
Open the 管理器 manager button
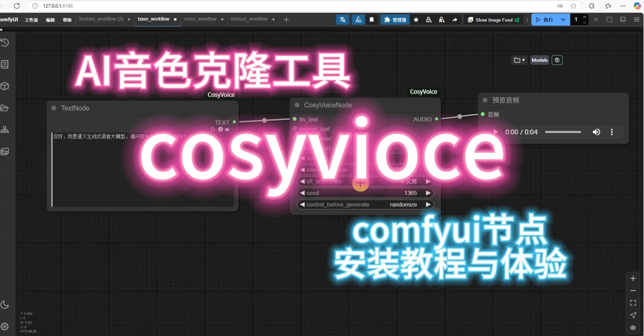395,20
